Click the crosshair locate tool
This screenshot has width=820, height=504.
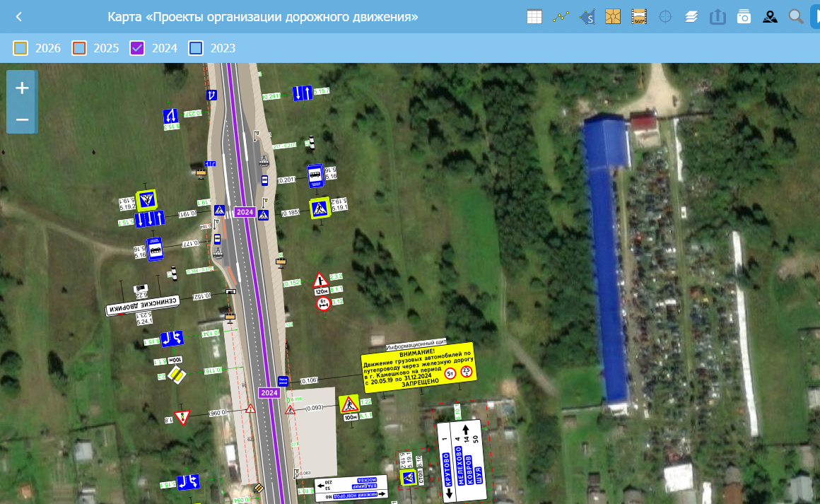click(x=665, y=17)
